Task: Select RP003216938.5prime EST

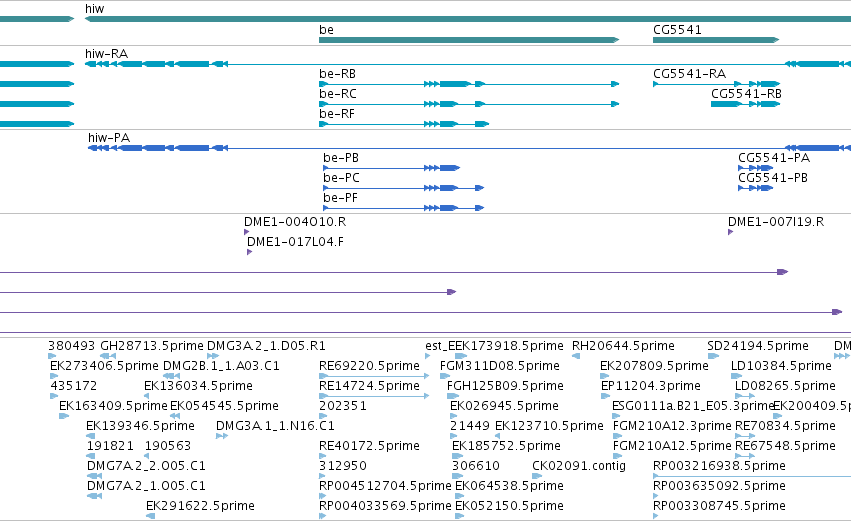Action: pyautogui.click(x=752, y=476)
